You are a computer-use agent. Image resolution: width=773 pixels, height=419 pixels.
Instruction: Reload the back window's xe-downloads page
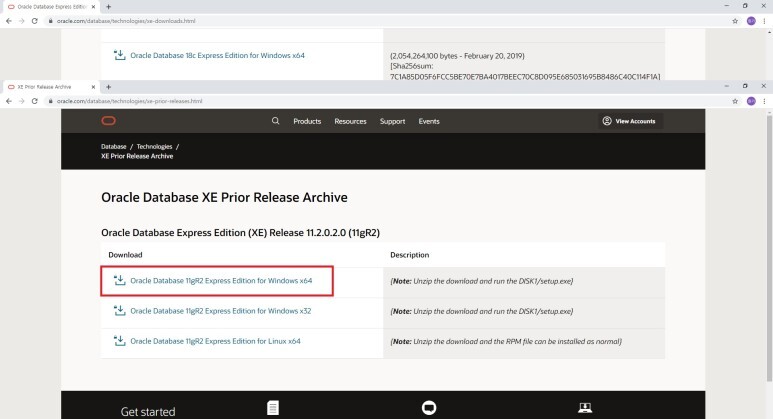35,21
